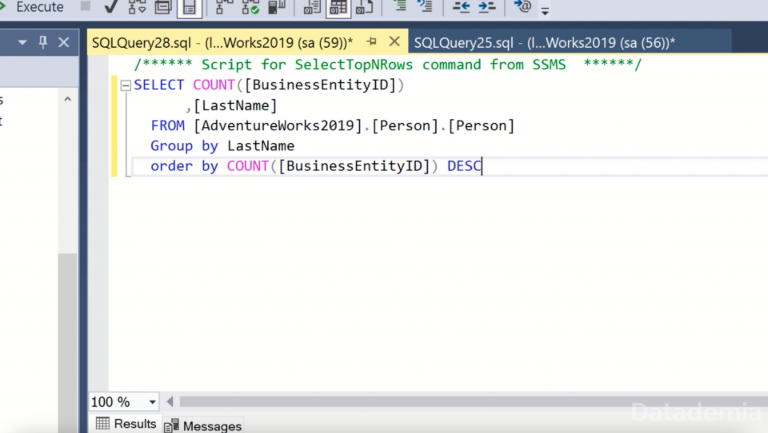The image size is (768, 433).
Task: Open the Messages tab
Action: 204,425
